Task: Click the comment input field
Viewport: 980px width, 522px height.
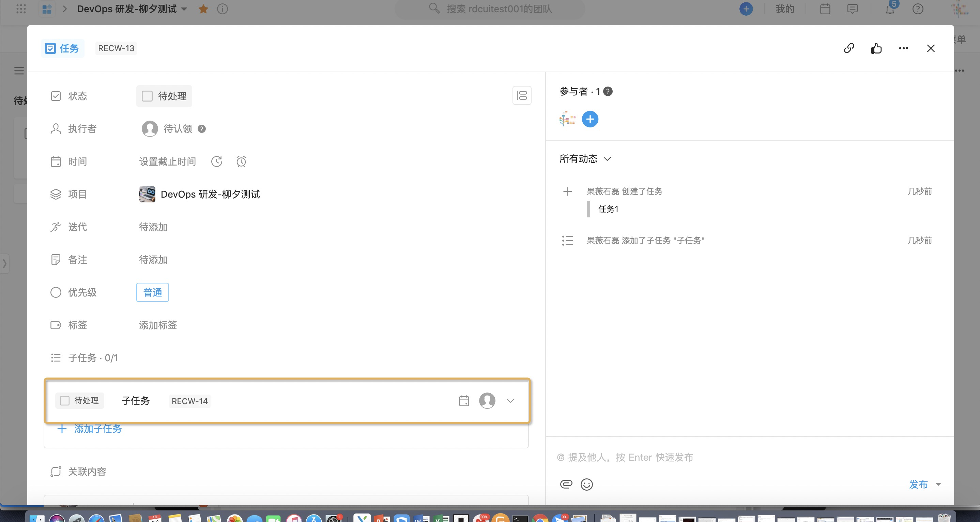Action: coord(749,457)
